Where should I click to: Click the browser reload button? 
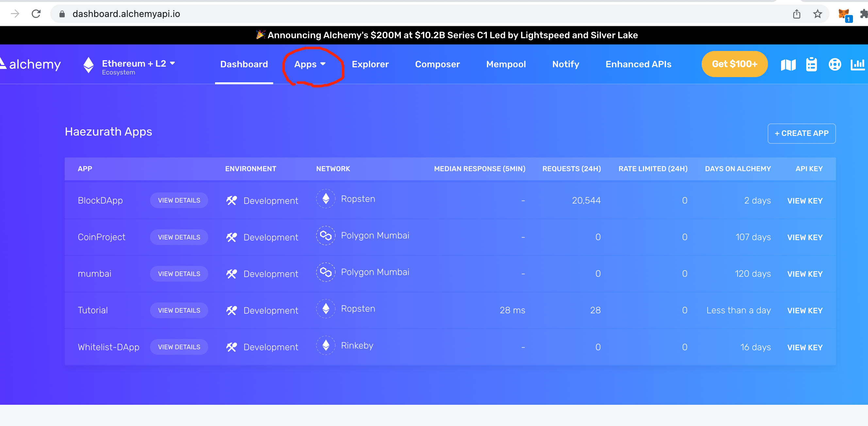tap(36, 14)
